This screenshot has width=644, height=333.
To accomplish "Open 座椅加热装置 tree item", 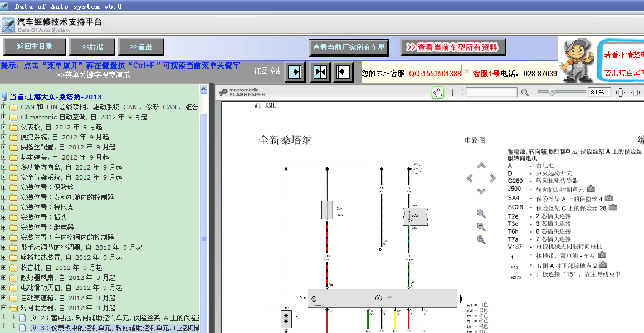I will click(71, 257).
